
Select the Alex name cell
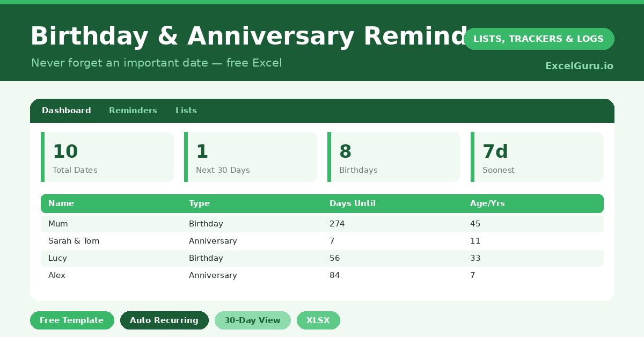click(x=57, y=275)
